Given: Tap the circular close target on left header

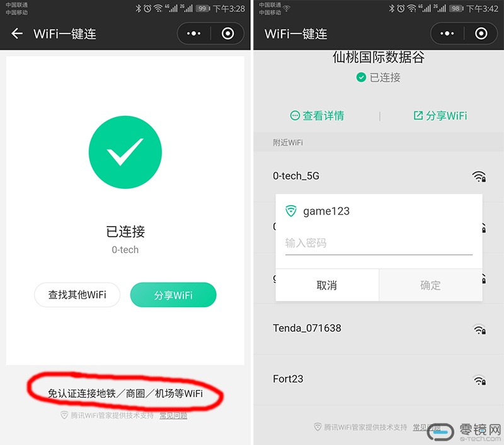Looking at the screenshot, I should click(x=227, y=33).
